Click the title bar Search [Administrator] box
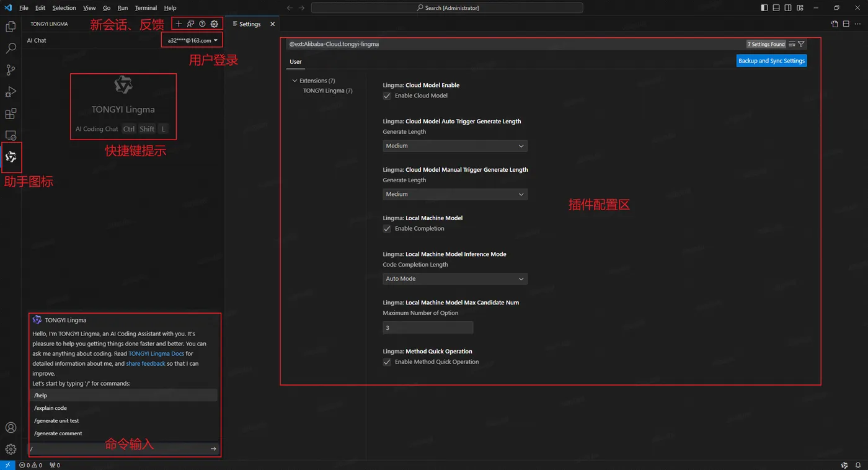This screenshot has width=868, height=470. pos(447,8)
